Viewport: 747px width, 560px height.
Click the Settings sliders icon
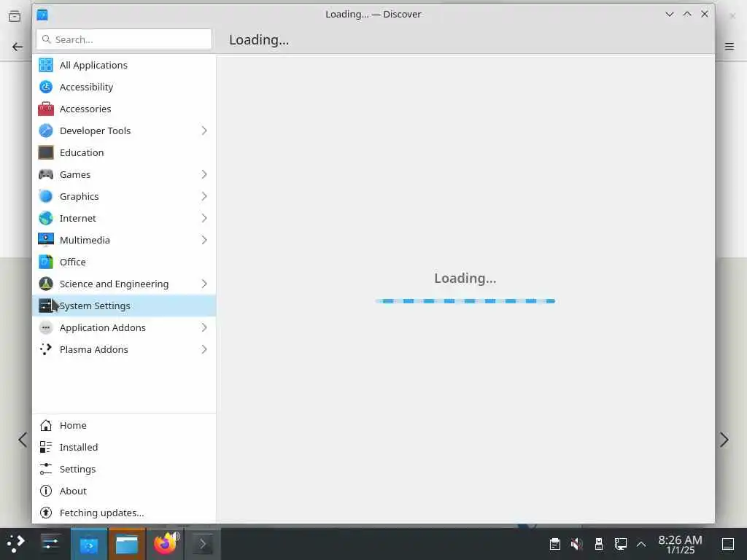tap(46, 470)
